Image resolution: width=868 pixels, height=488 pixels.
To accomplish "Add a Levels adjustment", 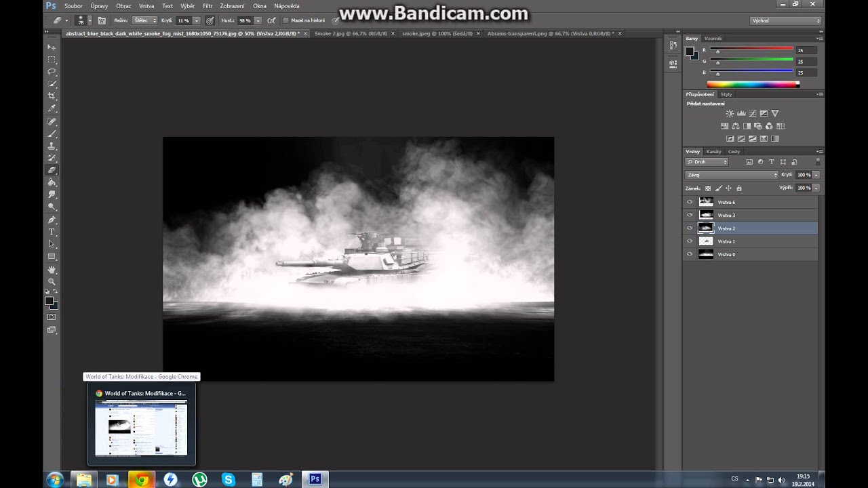I will 741,113.
